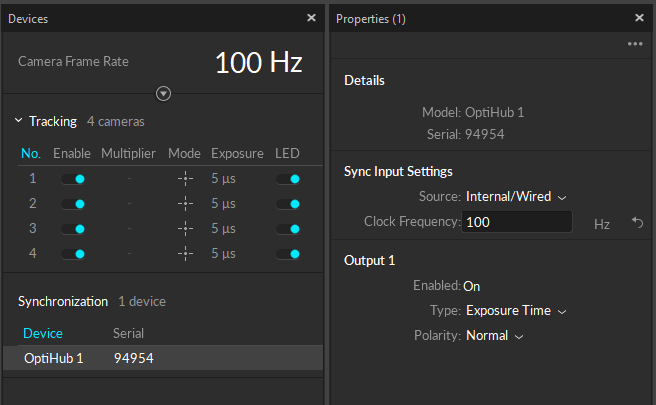Change the Polarity dropdown from Normal
The image size is (656, 405).
click(x=495, y=336)
